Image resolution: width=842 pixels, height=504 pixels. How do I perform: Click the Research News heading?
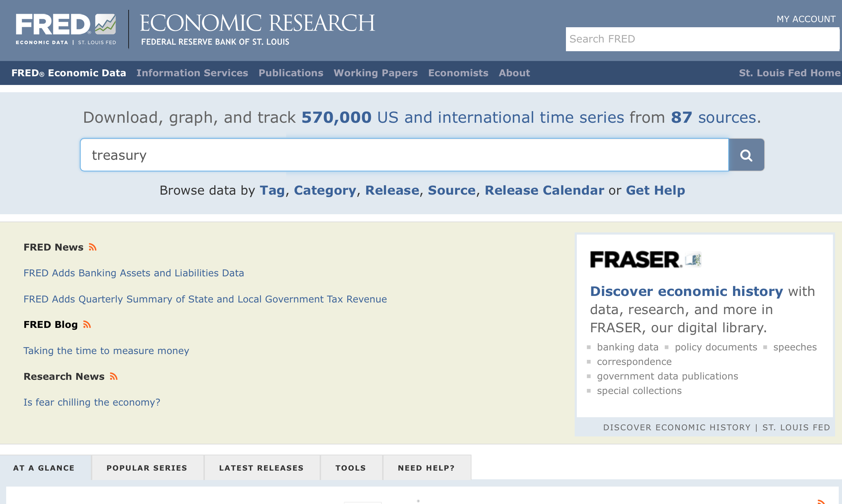64,377
